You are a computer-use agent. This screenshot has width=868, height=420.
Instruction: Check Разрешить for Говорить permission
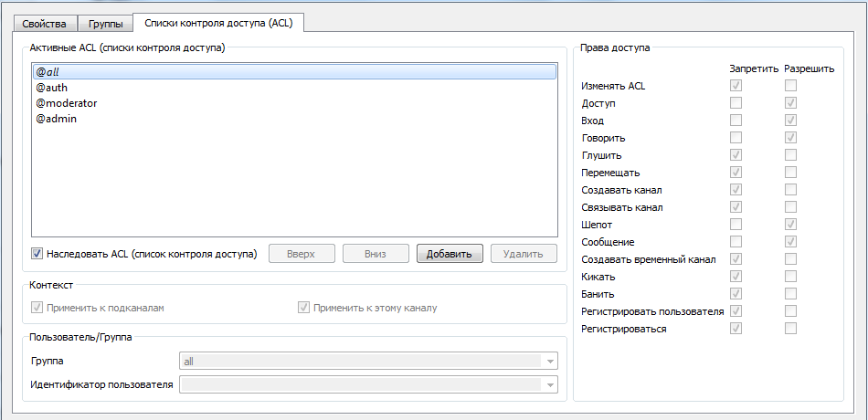click(x=790, y=138)
